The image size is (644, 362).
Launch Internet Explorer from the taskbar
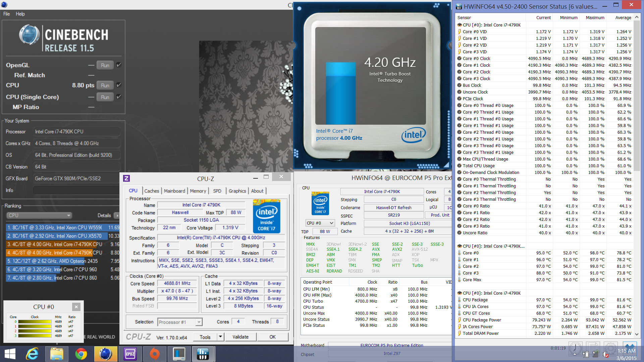pos(33,354)
